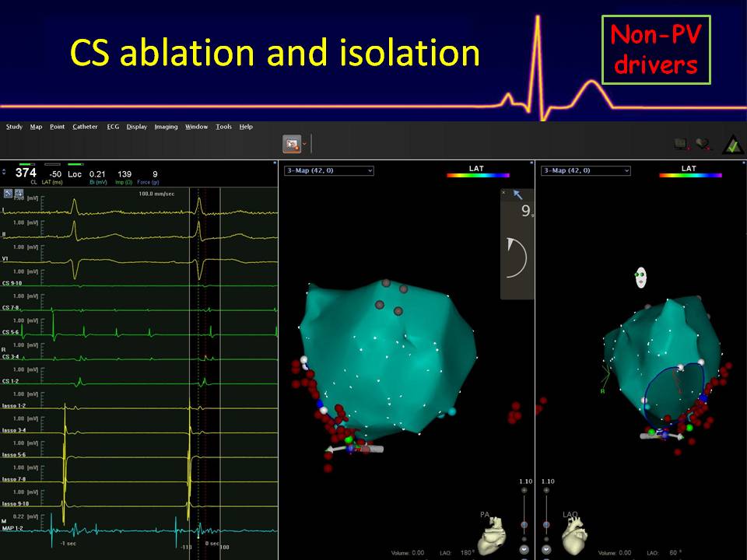Click the LAO heart orientation icon
This screenshot has width=747, height=560.
(573, 534)
